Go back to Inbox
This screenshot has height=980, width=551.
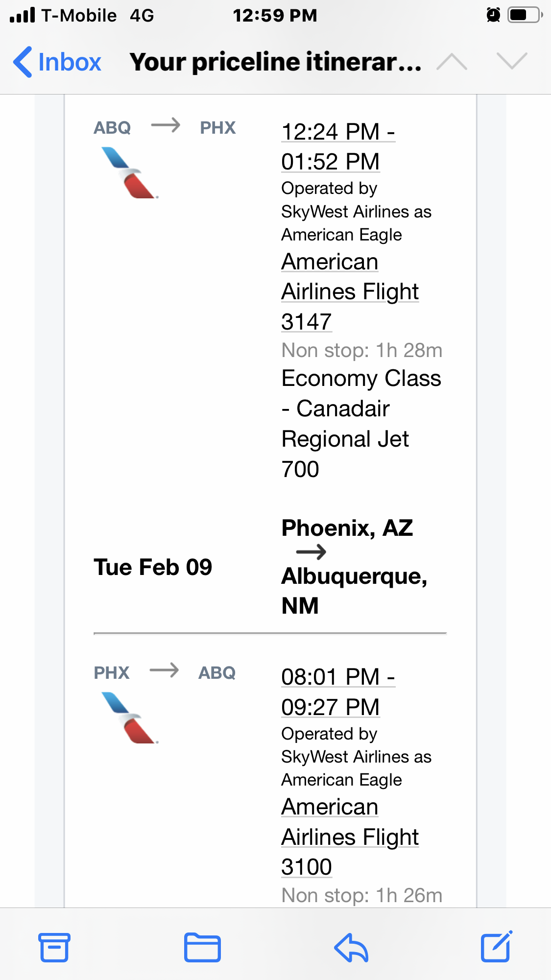[x=57, y=62]
